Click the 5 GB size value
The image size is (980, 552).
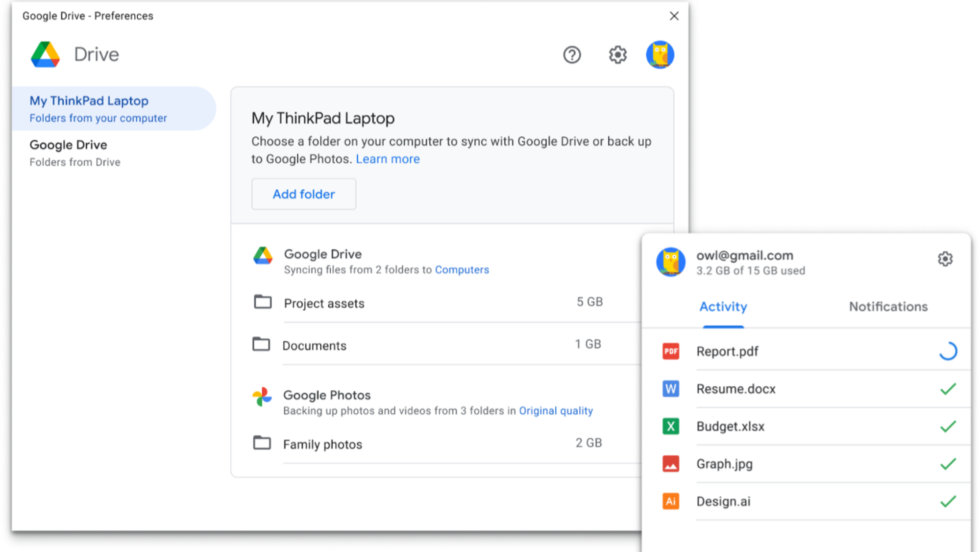click(589, 302)
